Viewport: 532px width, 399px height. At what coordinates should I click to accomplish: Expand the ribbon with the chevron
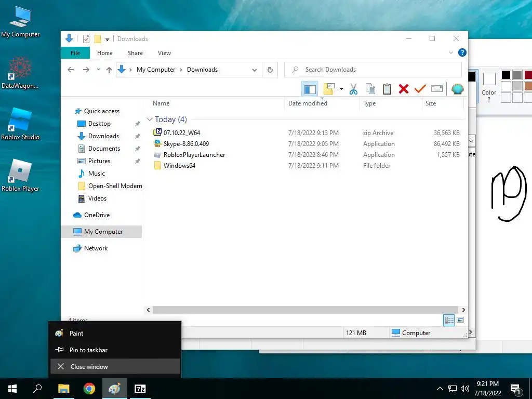450,52
